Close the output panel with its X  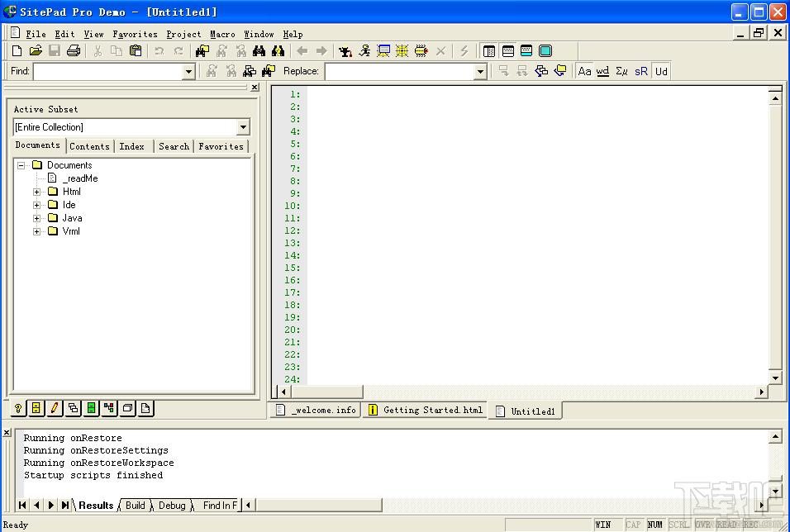[7, 432]
